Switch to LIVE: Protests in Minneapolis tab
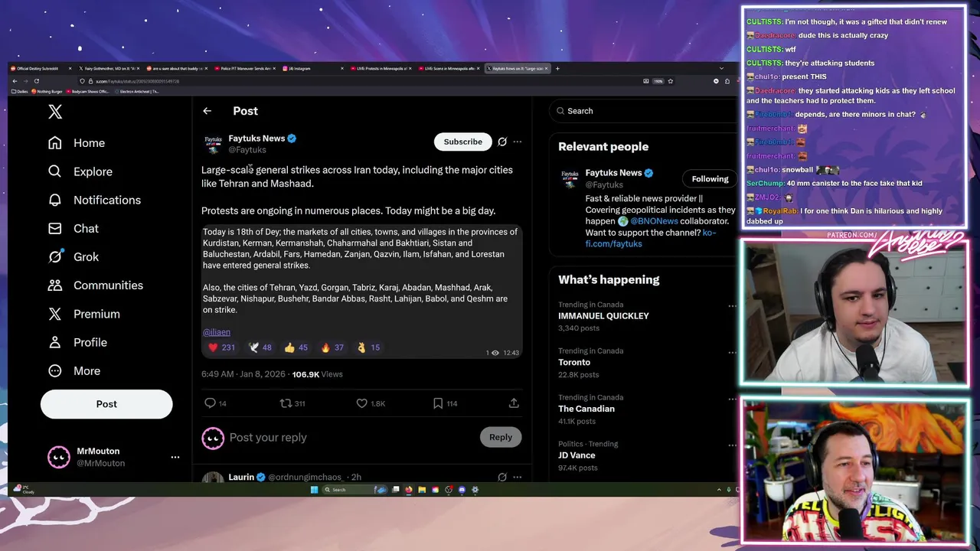The image size is (980, 551). [380, 69]
